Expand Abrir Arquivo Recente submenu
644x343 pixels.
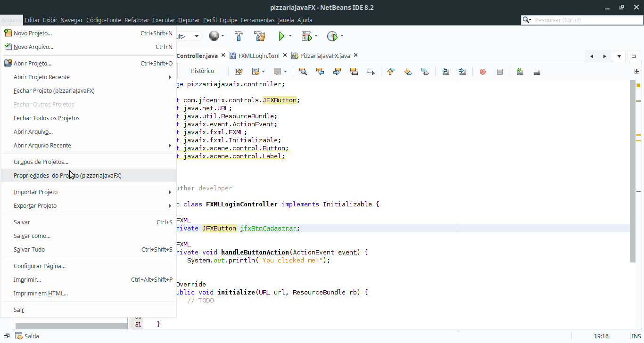[170, 145]
